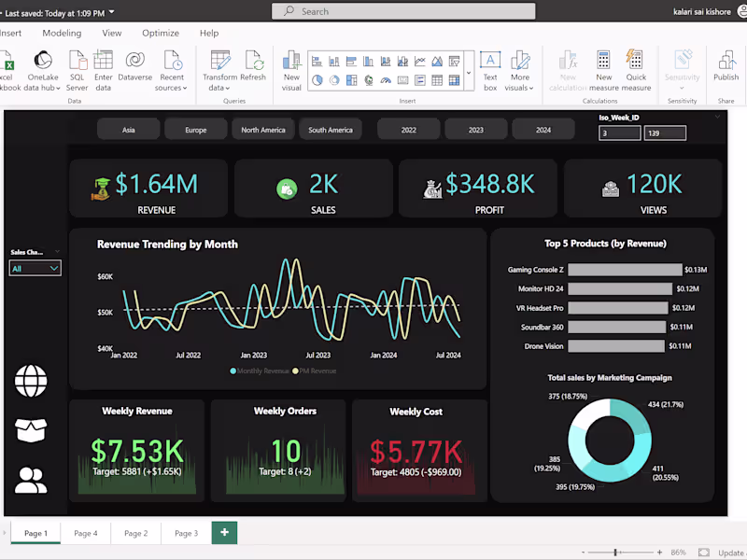747x560 pixels.
Task: Switch to Page 4 tab
Action: [x=86, y=533]
